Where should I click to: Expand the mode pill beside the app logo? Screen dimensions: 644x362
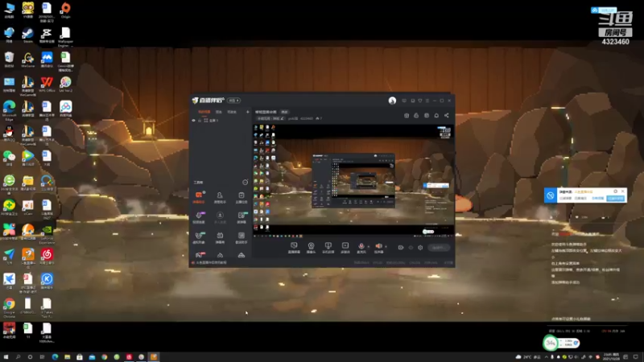click(233, 101)
